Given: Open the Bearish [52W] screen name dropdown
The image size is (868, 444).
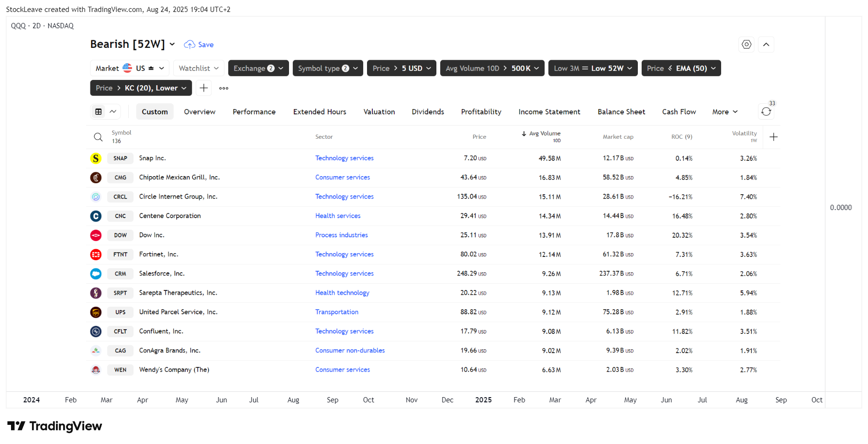Looking at the screenshot, I should [x=133, y=44].
